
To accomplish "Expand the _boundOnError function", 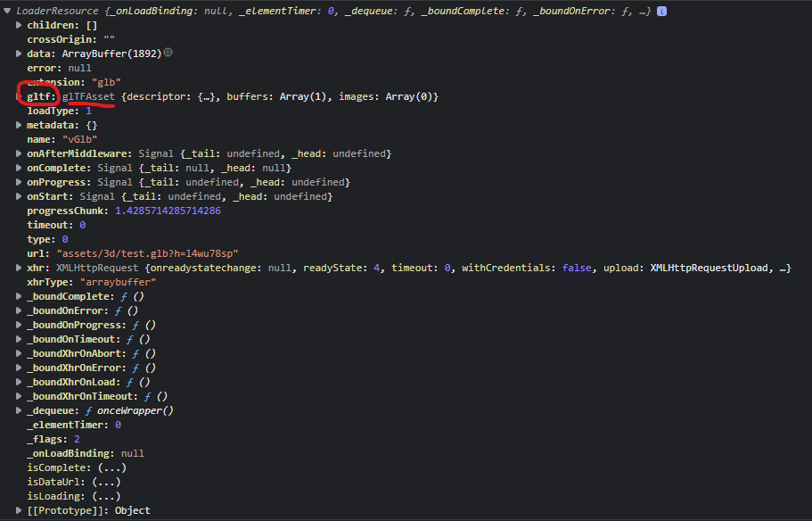I will [18, 310].
